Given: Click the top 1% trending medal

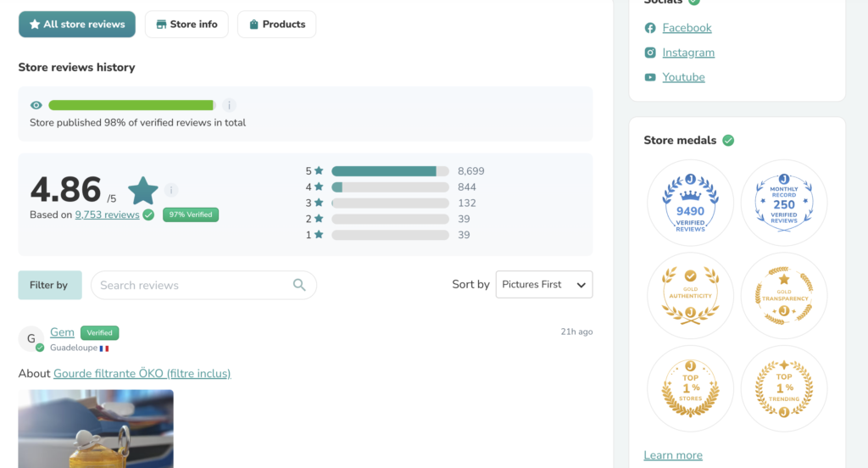Looking at the screenshot, I should coord(783,388).
